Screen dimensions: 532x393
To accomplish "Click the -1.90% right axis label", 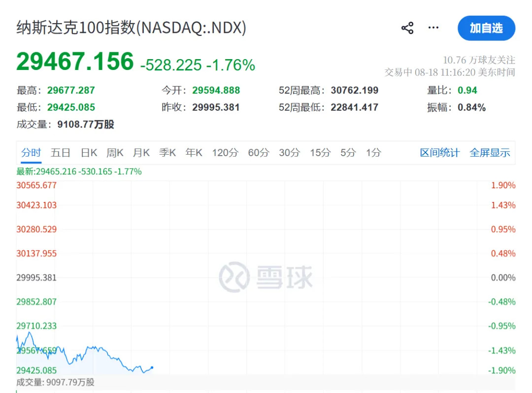I will tap(501, 370).
